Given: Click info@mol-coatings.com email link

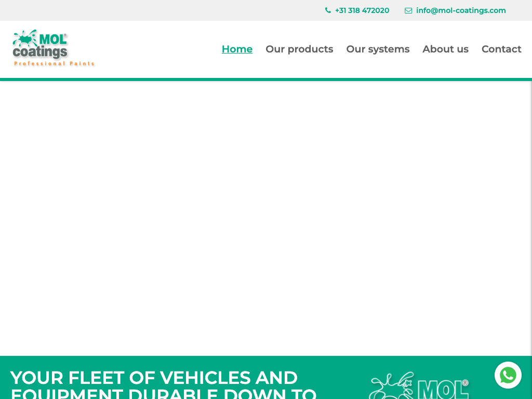Looking at the screenshot, I should point(460,10).
